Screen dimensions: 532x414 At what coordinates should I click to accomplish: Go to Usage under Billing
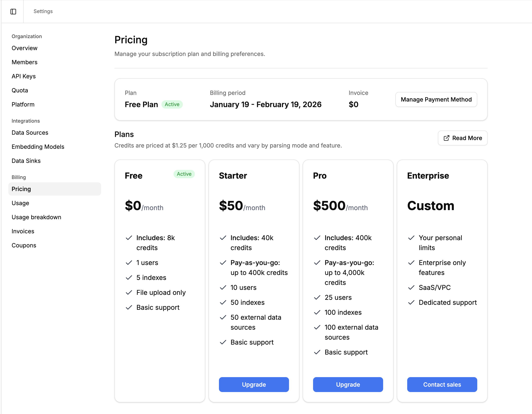(x=20, y=203)
